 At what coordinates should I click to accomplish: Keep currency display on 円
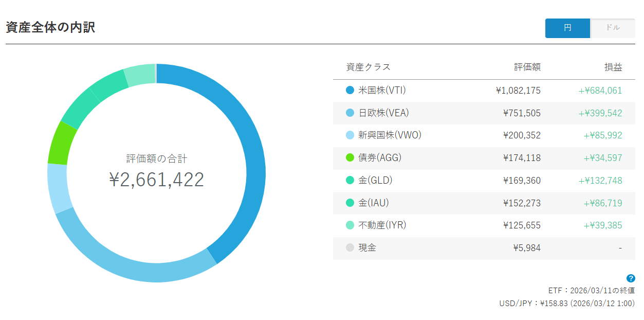(567, 28)
